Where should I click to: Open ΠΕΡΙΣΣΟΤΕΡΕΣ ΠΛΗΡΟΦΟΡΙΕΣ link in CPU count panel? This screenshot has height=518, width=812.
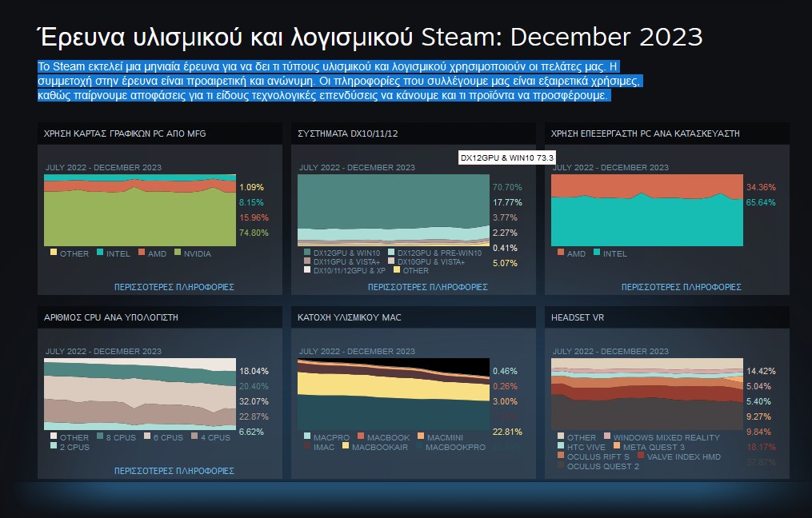(x=174, y=471)
